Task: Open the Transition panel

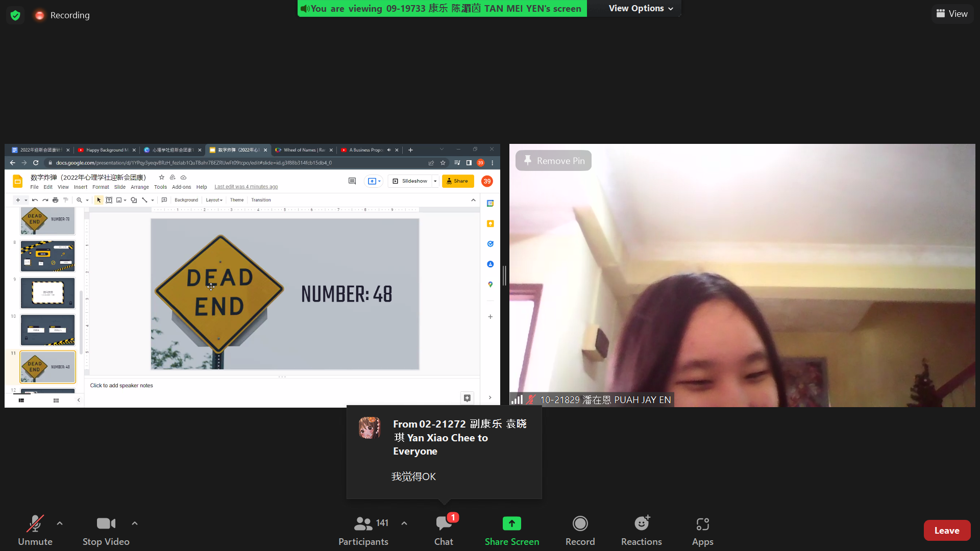Action: (261, 200)
